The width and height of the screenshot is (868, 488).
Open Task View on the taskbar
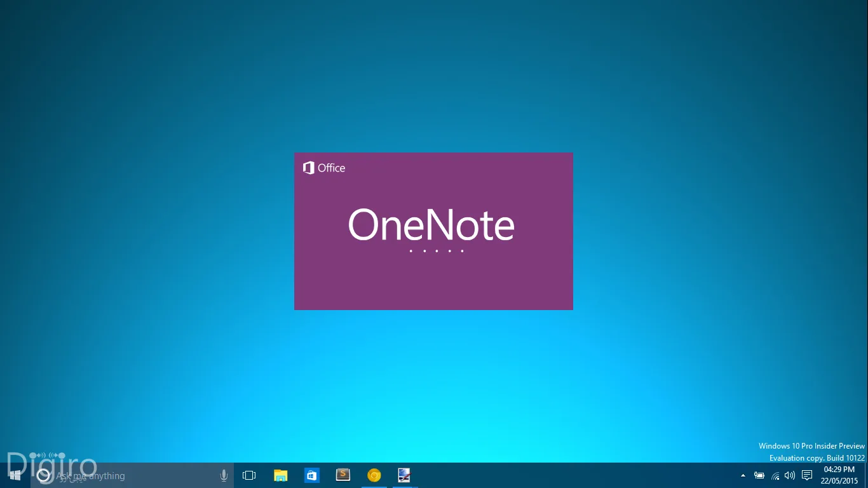coord(249,475)
